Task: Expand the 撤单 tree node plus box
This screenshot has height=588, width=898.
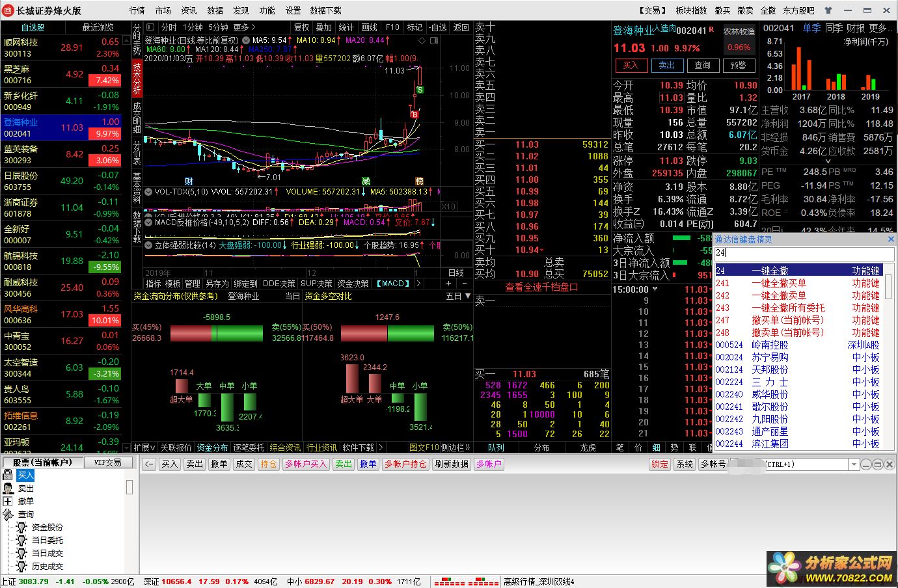Action: (8, 501)
